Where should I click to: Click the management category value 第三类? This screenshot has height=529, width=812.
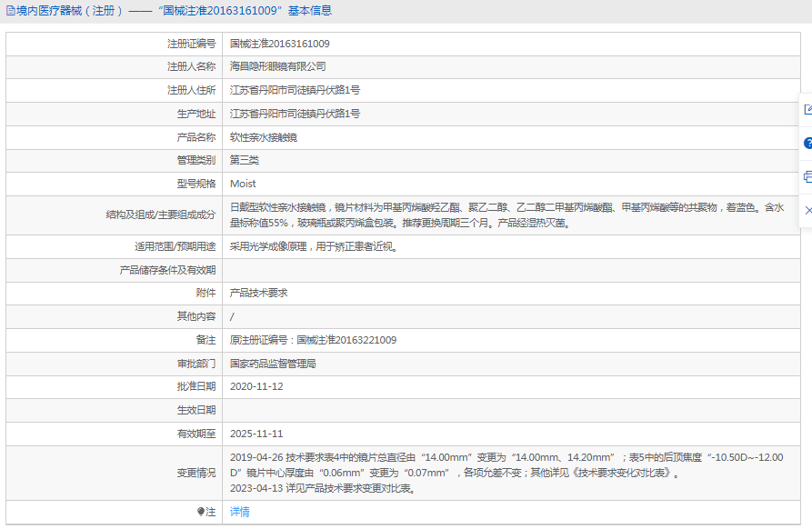click(x=244, y=160)
